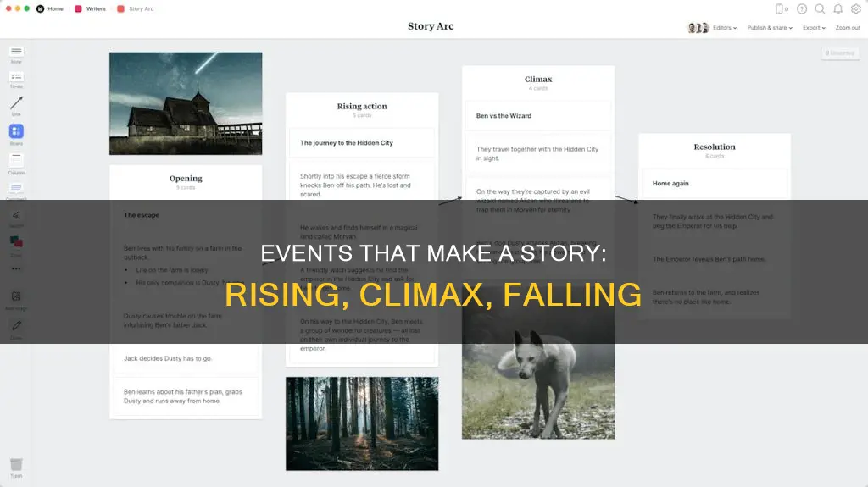868x487 pixels.
Task: Select 'Ben learns about his father's plan' card
Action: tap(186, 396)
